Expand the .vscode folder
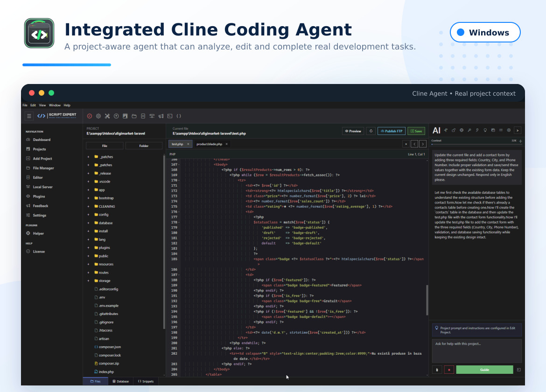This screenshot has height=392, width=546. tap(89, 182)
